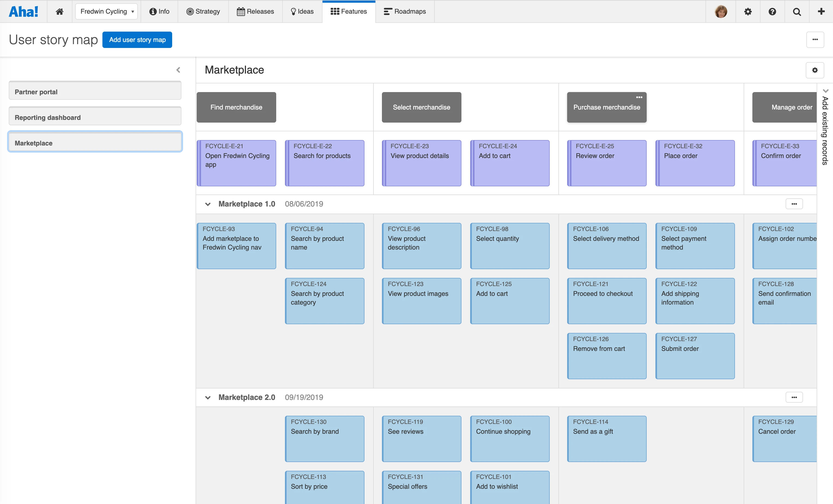Image resolution: width=833 pixels, height=504 pixels.
Task: Click the plus icon to add new
Action: [x=821, y=11]
